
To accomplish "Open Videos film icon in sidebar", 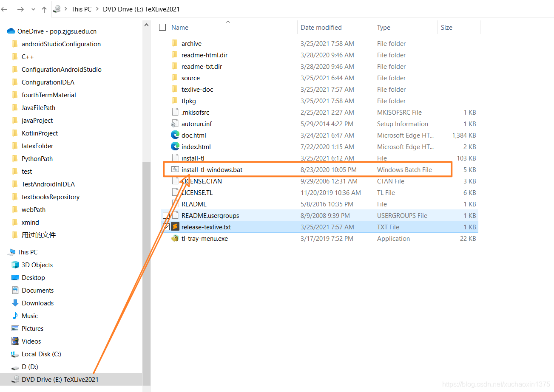I will [15, 341].
